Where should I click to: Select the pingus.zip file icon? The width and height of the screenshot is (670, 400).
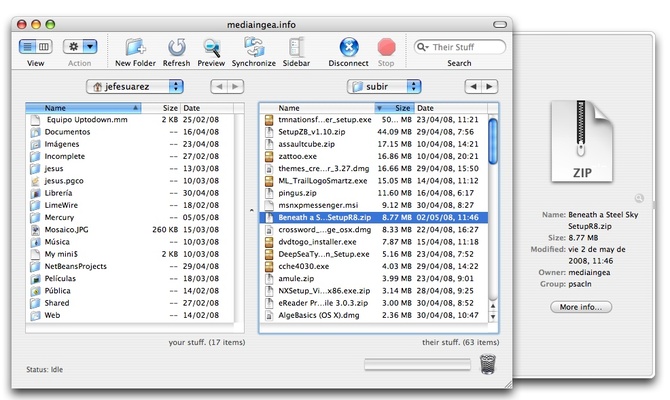(269, 193)
